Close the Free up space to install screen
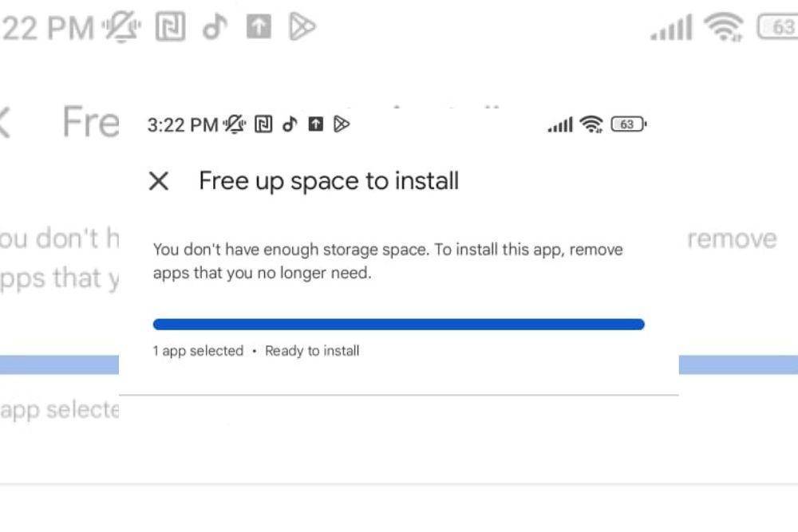 pos(159,181)
